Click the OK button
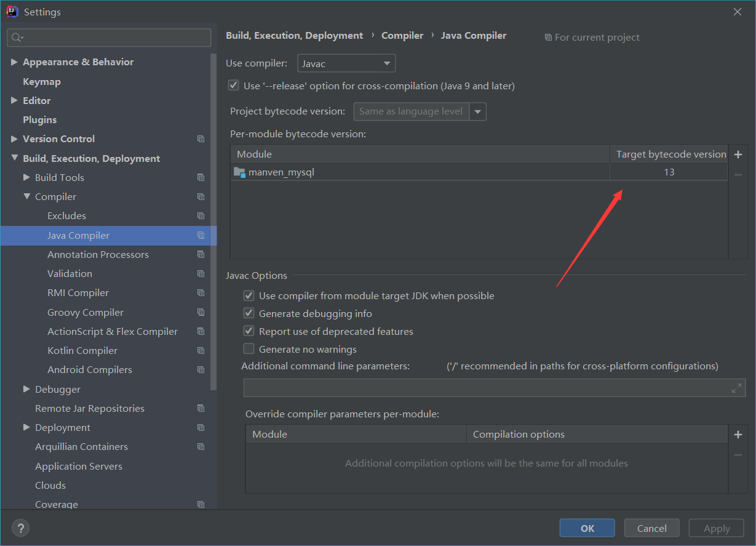This screenshot has width=756, height=546. (x=587, y=528)
